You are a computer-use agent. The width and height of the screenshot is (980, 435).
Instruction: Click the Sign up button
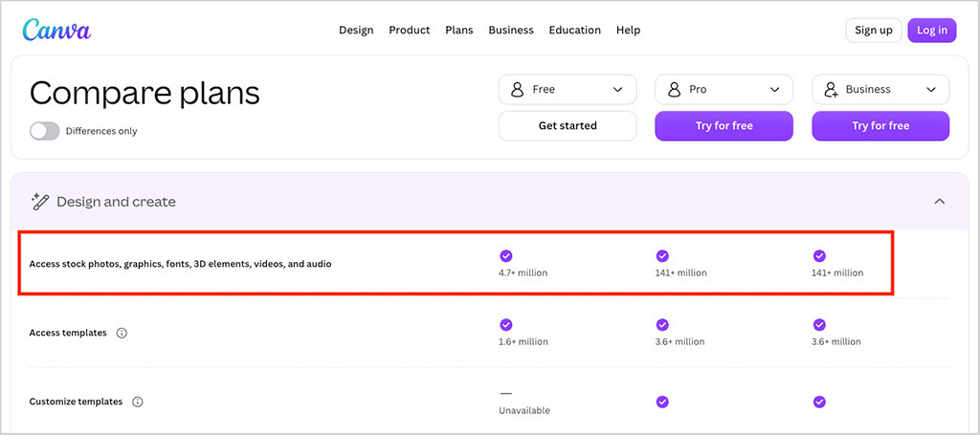click(x=874, y=30)
